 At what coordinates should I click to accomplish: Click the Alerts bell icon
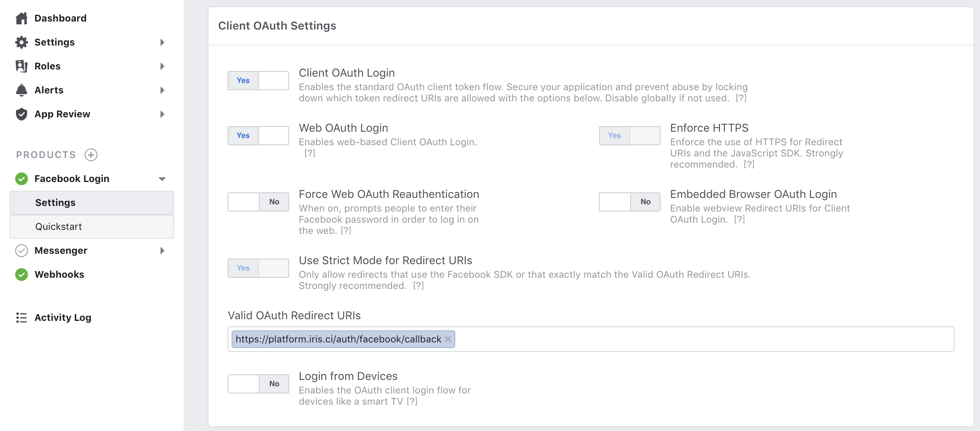point(22,90)
